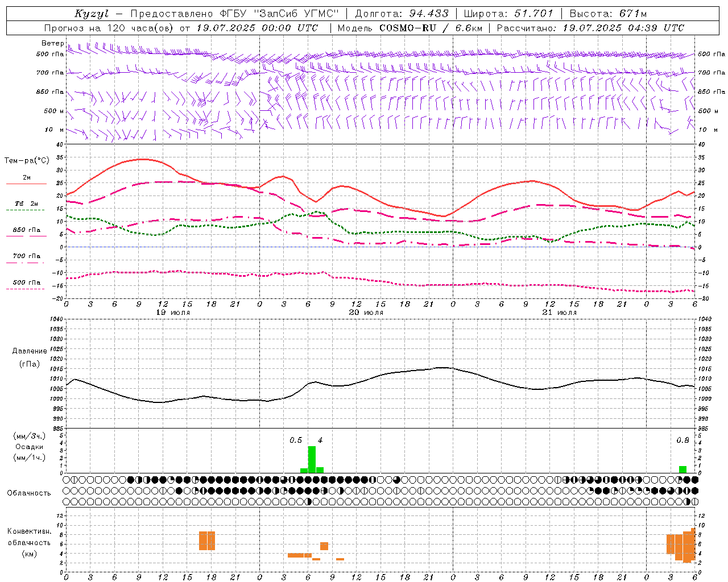
Task: Click the '2м' temperature legend entry
Action: pyautogui.click(x=27, y=177)
